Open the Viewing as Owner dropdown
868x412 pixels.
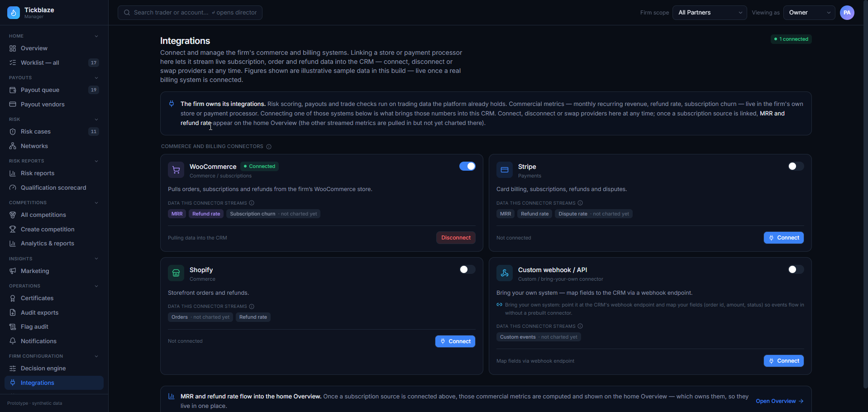(x=810, y=13)
